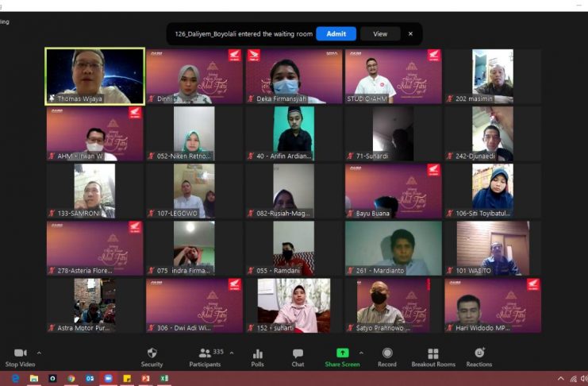Viewport: 588px width, 386px height.
Task: Select Thomas Wijaya's video tile
Action: [95, 76]
